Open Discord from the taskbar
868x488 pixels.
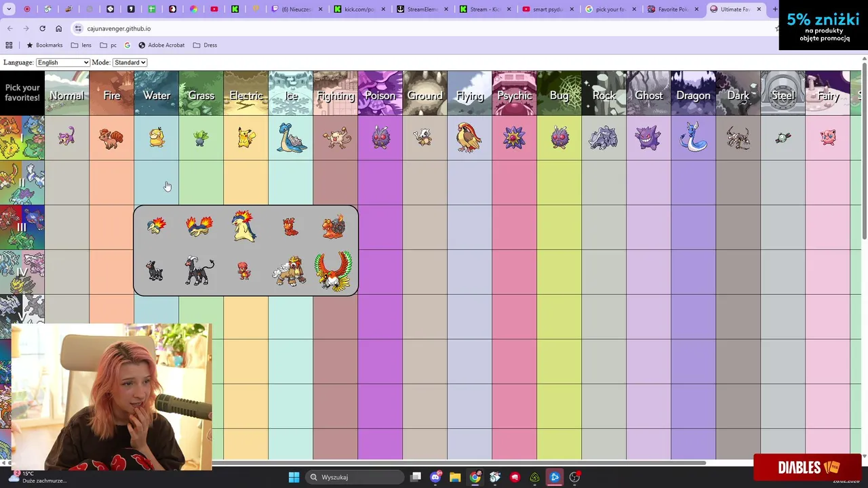[x=435, y=477]
